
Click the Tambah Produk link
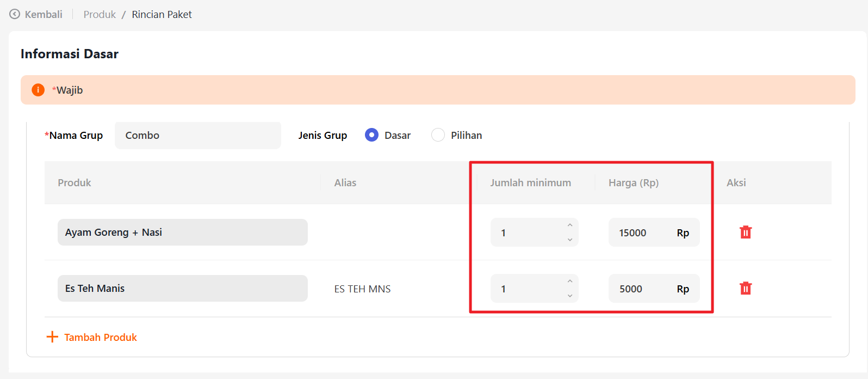click(101, 337)
